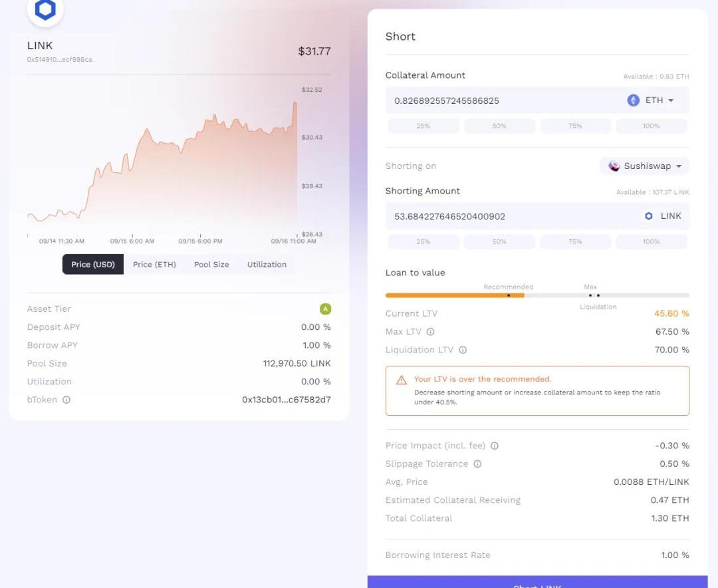
Task: Click the Slippage Tolerance info icon
Action: (x=477, y=464)
